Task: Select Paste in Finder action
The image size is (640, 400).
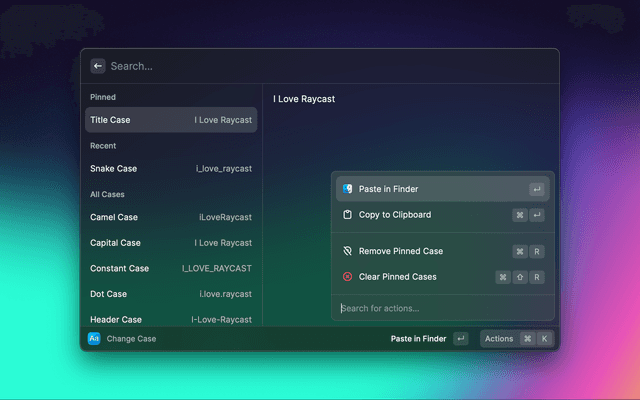Action: (440, 189)
